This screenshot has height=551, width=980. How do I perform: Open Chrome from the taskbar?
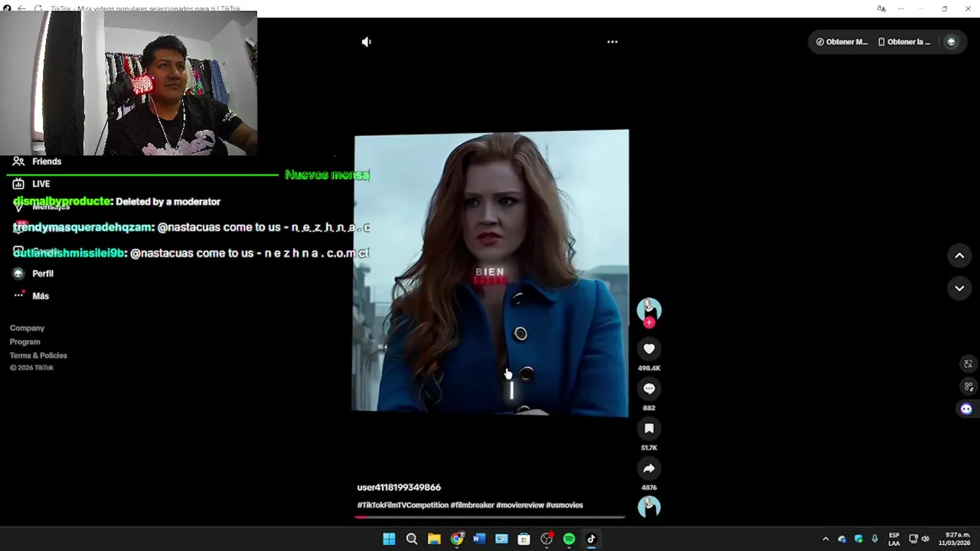click(x=457, y=539)
